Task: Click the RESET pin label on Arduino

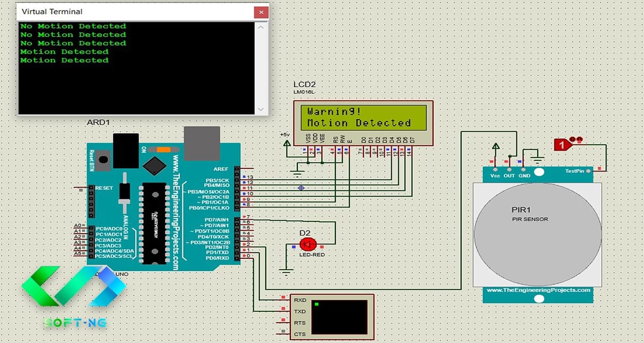Action: (104, 188)
